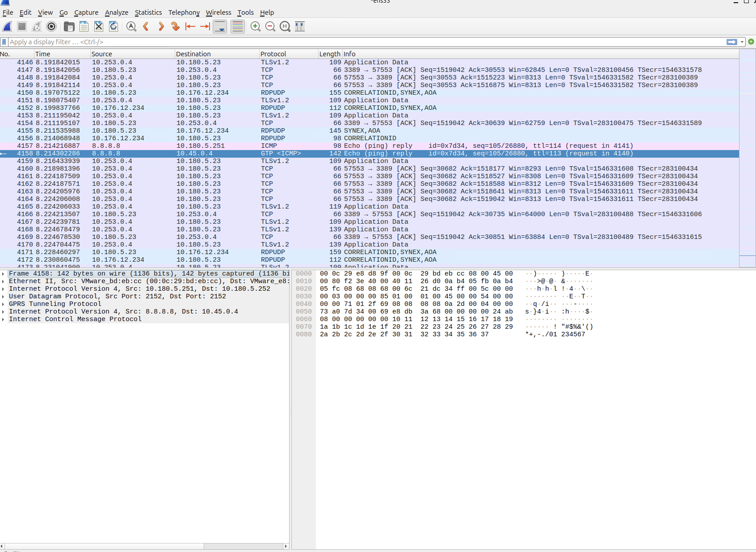
Task: Click the find packet magnifier icon
Action: coord(131,27)
